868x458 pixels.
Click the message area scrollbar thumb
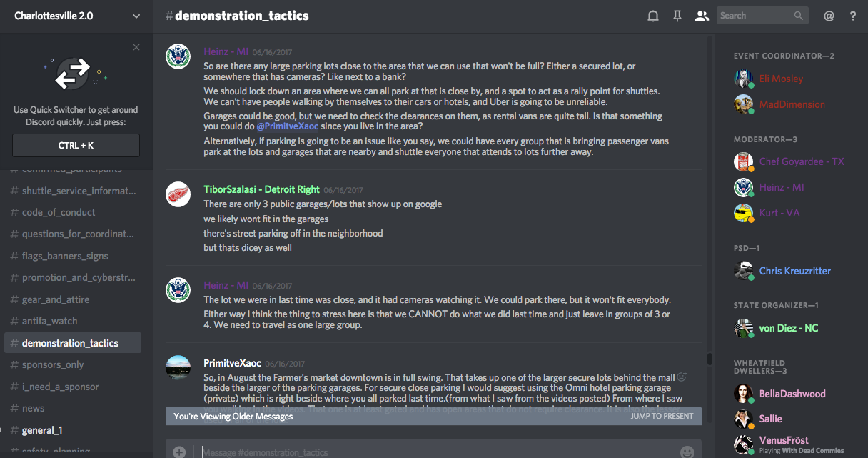[710, 359]
